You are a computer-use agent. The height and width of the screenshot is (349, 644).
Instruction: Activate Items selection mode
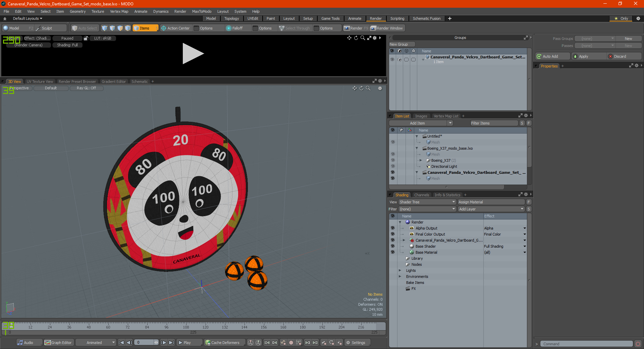145,28
